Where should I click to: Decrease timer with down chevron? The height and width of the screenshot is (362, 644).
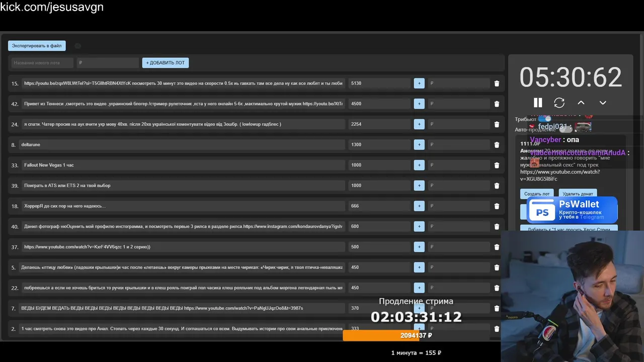pos(603,103)
